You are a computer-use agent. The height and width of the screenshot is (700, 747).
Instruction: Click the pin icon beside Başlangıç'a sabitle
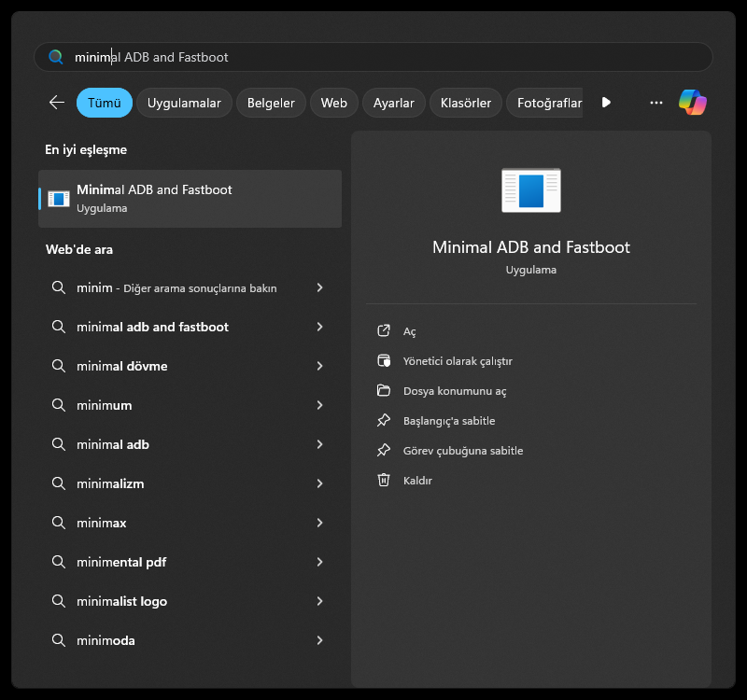[x=383, y=421]
